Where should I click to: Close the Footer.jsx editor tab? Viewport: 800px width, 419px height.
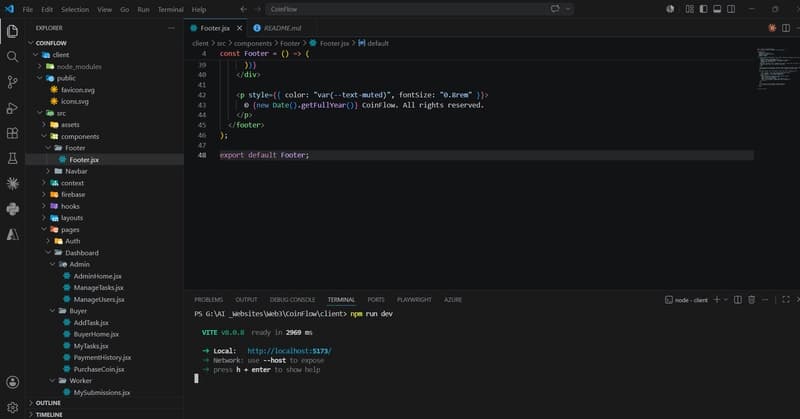coord(239,28)
